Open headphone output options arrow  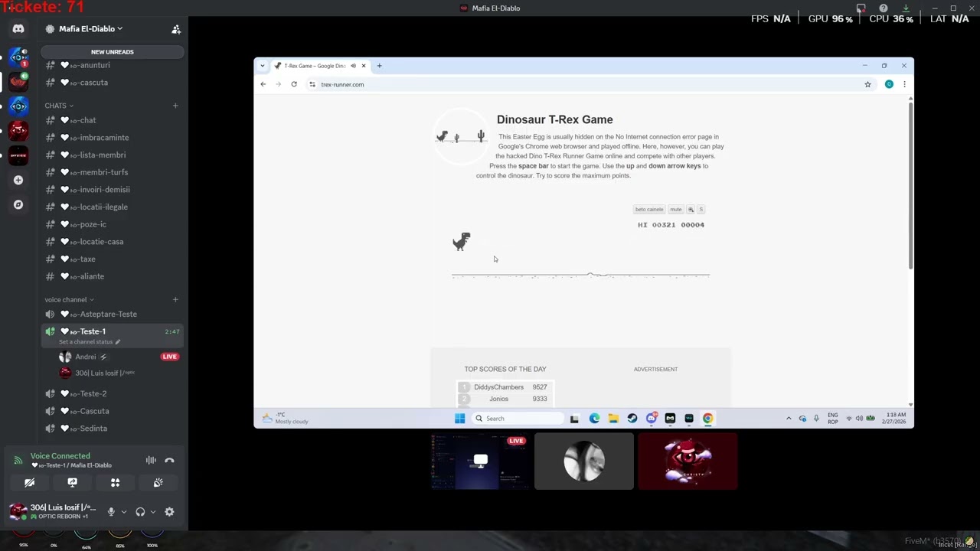pyautogui.click(x=152, y=512)
